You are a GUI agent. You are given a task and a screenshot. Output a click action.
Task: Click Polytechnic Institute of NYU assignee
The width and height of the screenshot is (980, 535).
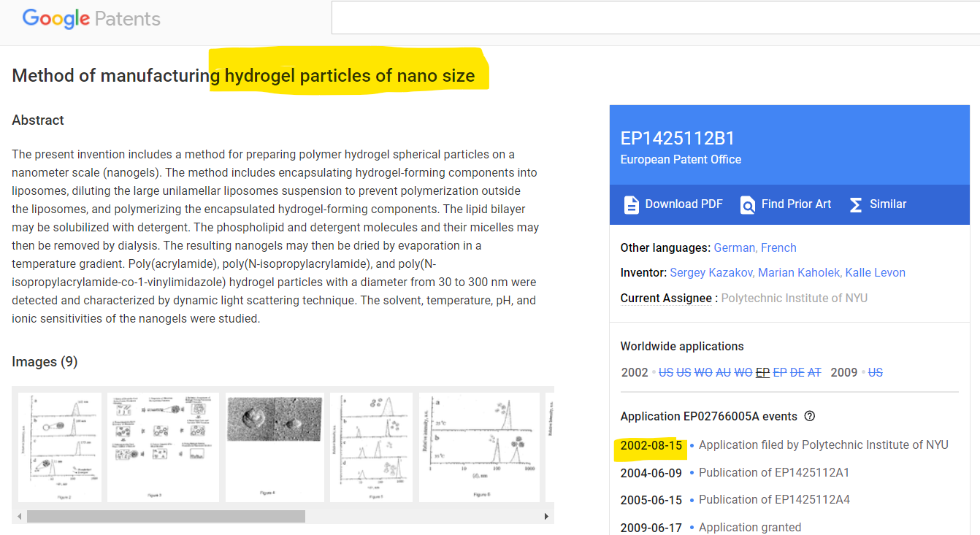coord(795,298)
